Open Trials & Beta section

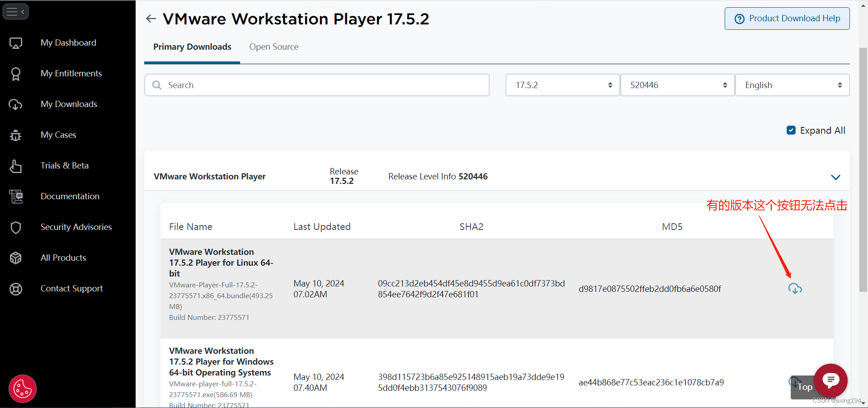tap(65, 165)
